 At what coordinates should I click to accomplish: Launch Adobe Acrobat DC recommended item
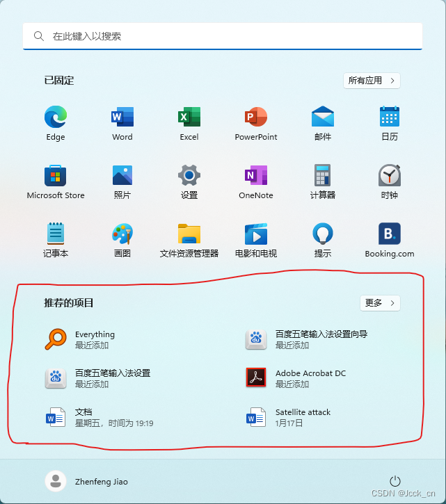(296, 378)
